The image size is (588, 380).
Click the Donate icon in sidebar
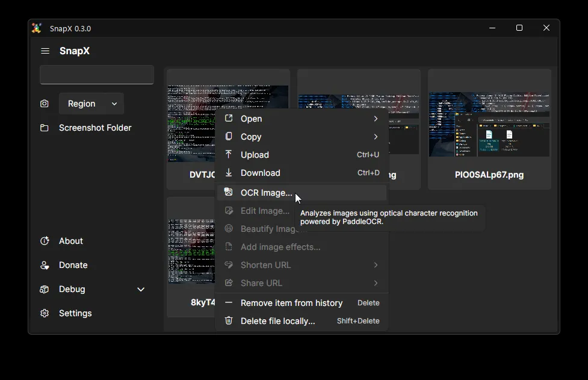click(45, 265)
